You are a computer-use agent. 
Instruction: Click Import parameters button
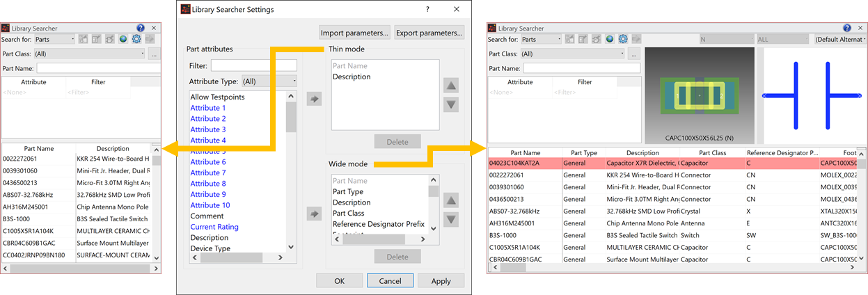click(x=355, y=33)
